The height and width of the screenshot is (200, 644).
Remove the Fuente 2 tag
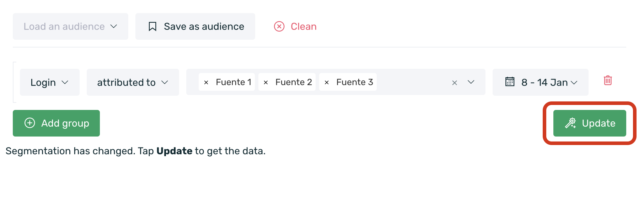click(266, 82)
